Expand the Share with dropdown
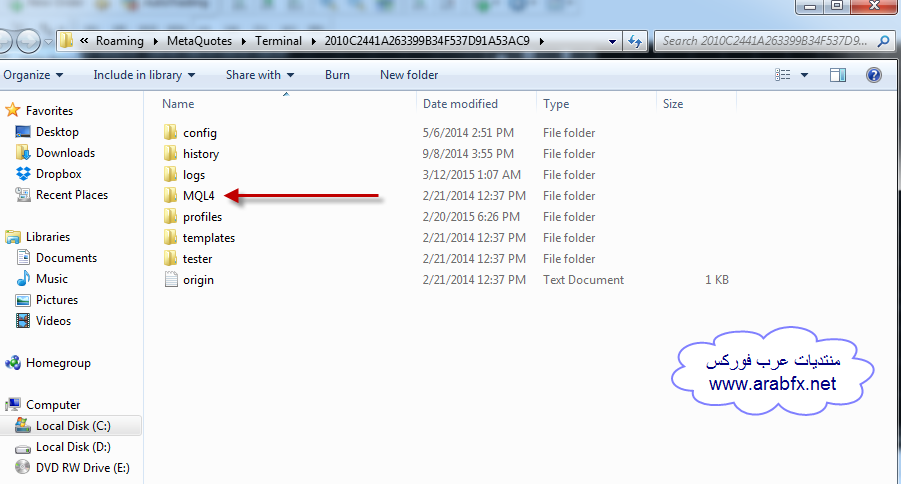Screen dimensions: 901x484 (x=260, y=75)
